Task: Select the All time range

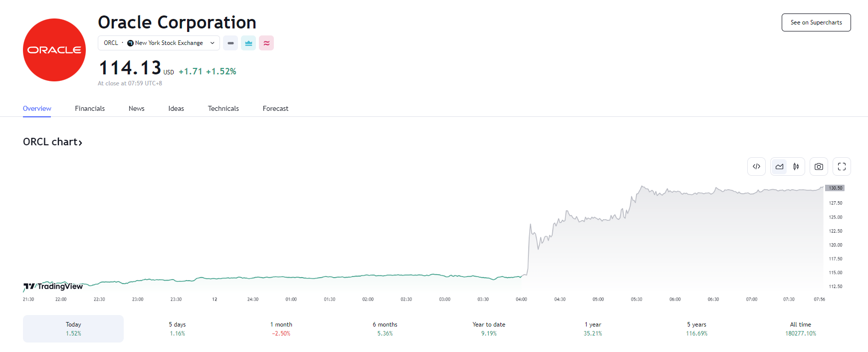Action: (x=800, y=329)
